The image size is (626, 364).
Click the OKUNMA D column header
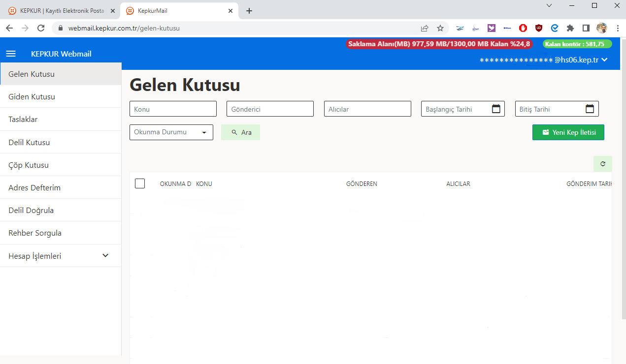(175, 184)
